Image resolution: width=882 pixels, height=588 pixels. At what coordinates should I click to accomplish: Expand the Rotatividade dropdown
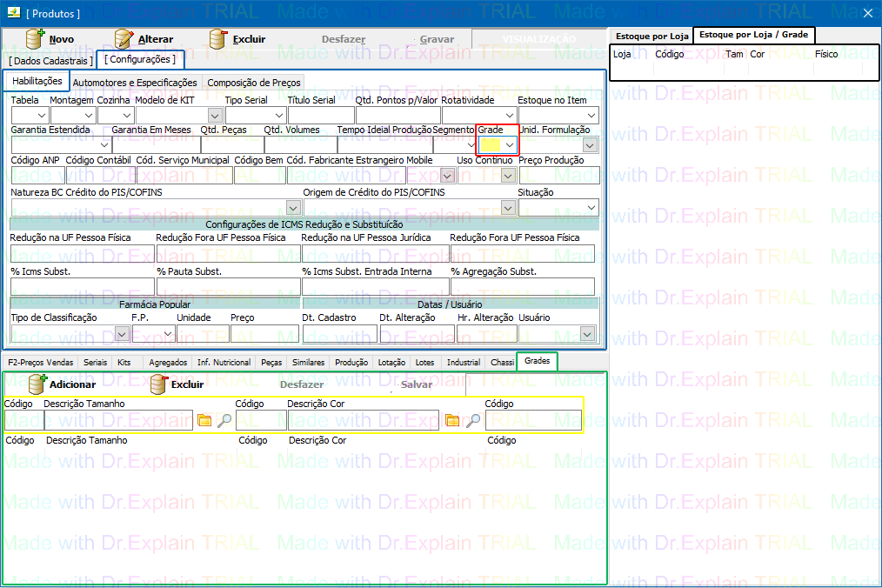(x=509, y=116)
